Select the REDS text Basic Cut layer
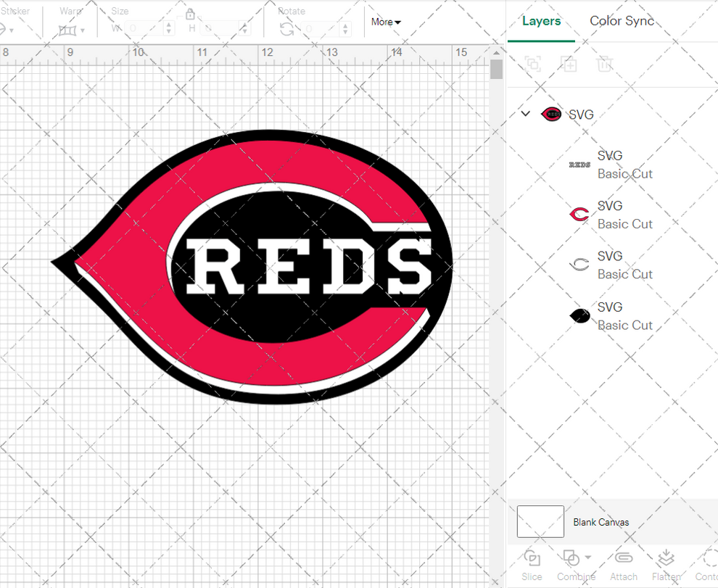This screenshot has width=718, height=588. (625, 165)
